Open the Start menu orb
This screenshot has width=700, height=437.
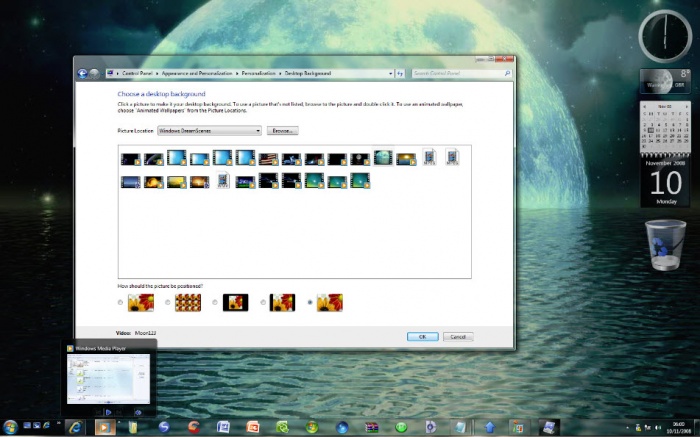point(9,427)
